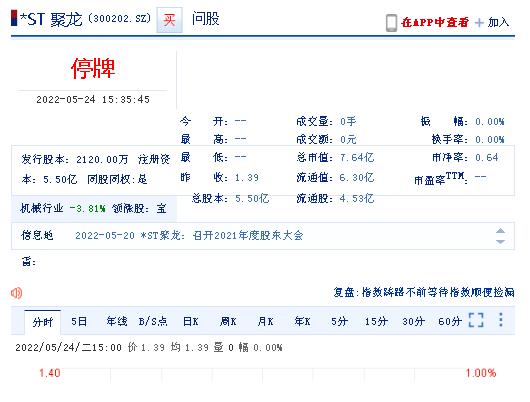This screenshot has height=402, width=530.
Task: Click the 流通股 value 4.53亿
Action: (x=357, y=198)
